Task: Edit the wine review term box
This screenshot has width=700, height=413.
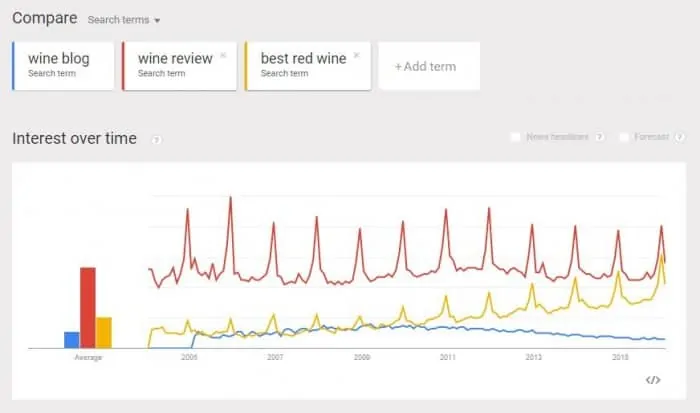Action: (x=179, y=66)
